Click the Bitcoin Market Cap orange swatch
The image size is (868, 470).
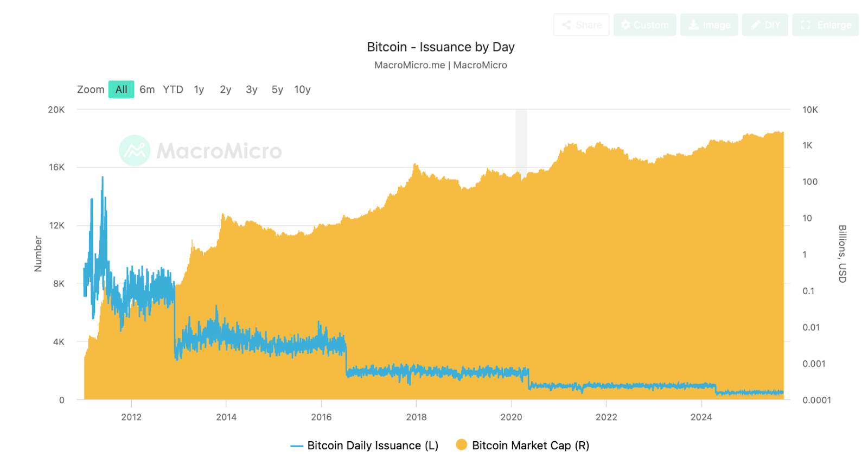[462, 445]
